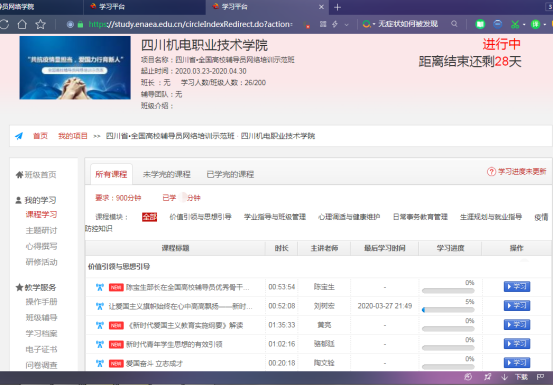Click the download arrow in status bar
Screen dimensions: 554x386
[x=505, y=377]
